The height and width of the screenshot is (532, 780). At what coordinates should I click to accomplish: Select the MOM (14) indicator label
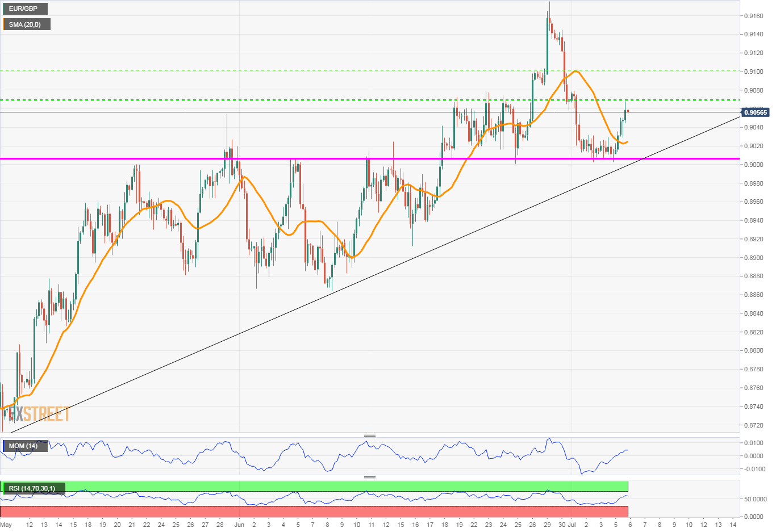(25, 446)
